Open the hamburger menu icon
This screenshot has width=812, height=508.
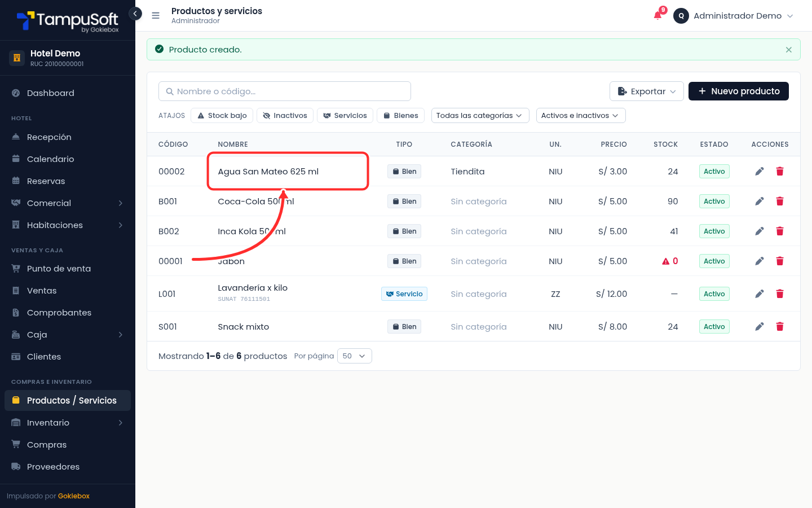(x=156, y=16)
